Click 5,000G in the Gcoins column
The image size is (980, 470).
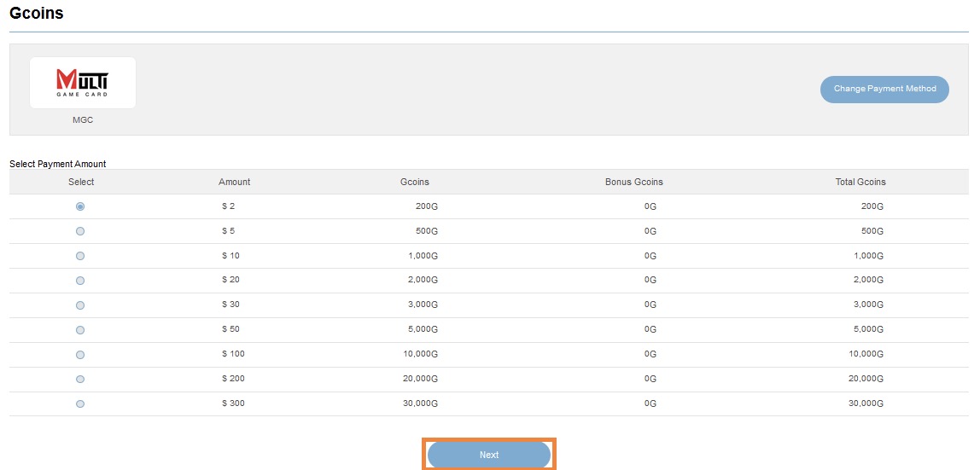[423, 329]
